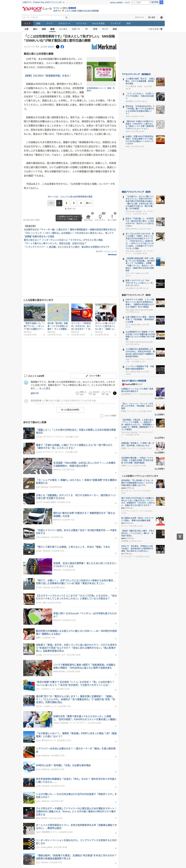The image size is (186, 868).
Task: Click the keyword search input field
Action: coord(44,18)
